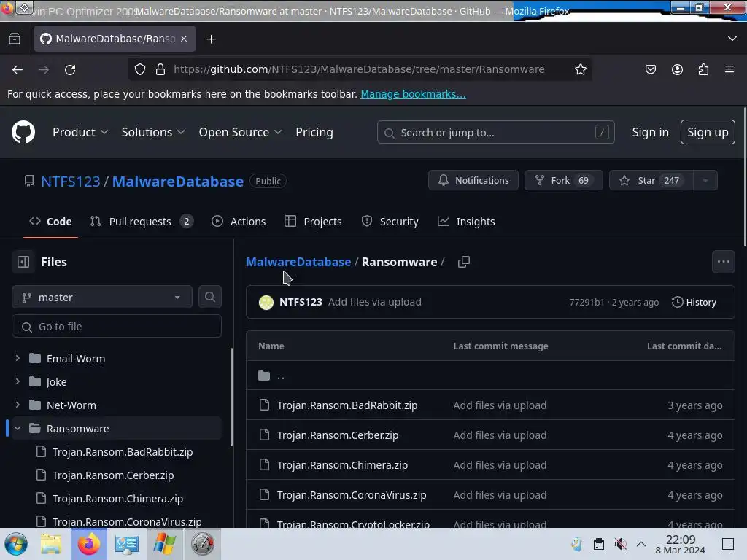Open Trojan.Ransom.CoronaVirus.zip in file table
The width and height of the screenshot is (747, 560).
click(x=352, y=495)
